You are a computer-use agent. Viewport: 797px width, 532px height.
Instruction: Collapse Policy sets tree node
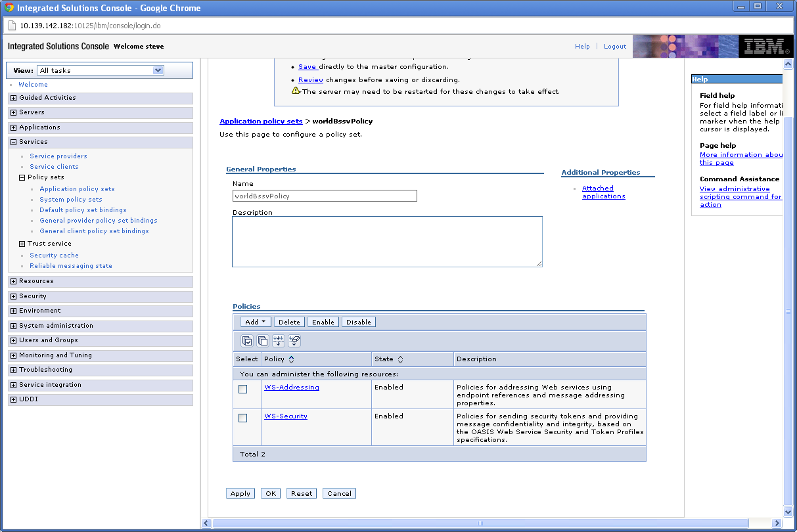[22, 177]
